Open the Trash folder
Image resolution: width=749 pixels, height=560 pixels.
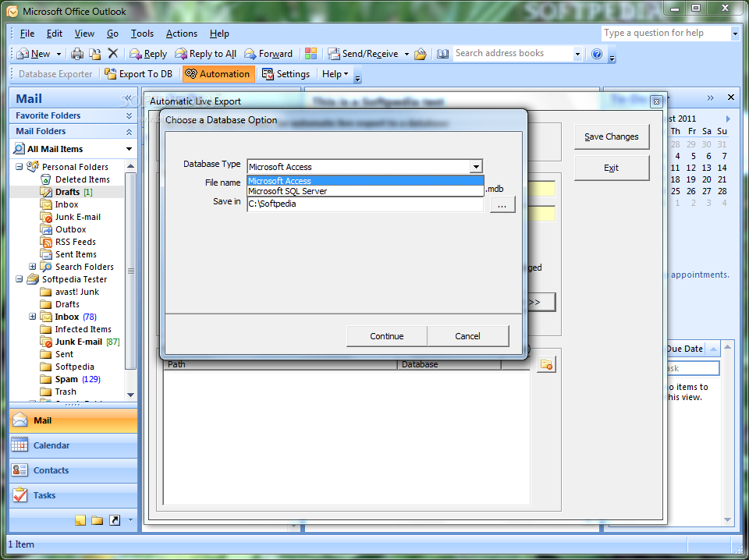pos(66,392)
